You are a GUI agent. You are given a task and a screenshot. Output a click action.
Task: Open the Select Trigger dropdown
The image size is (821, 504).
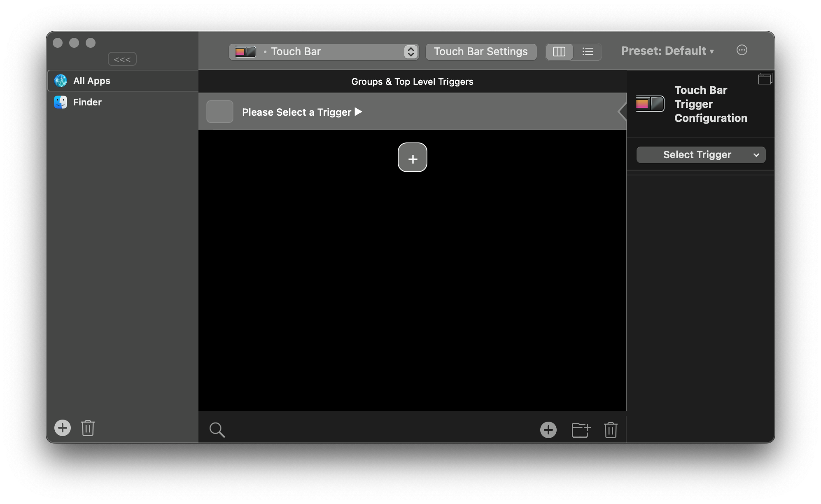pyautogui.click(x=701, y=155)
